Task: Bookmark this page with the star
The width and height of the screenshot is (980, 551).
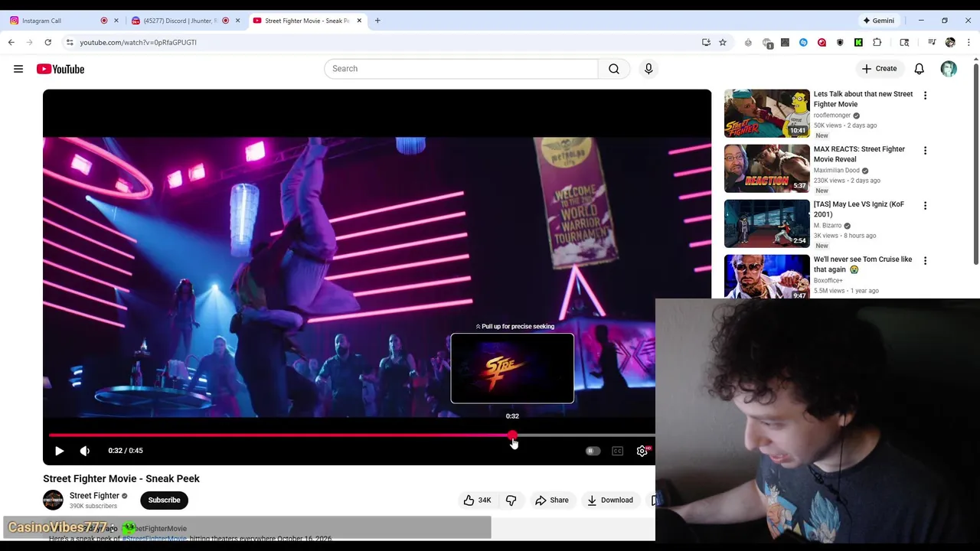Action: point(723,42)
